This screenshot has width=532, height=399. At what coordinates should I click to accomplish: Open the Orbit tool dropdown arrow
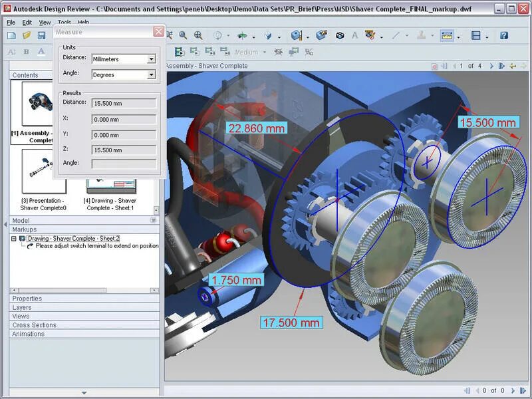[253, 37]
